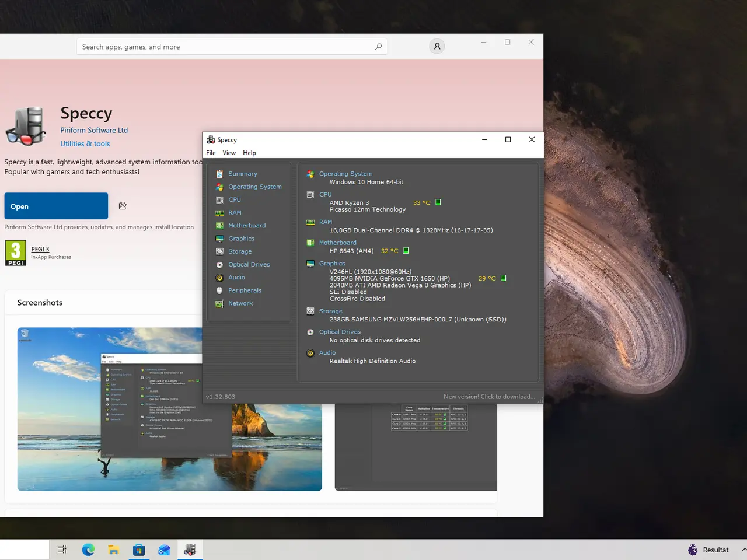Screen dimensions: 747x560
Task: Open the Network section in Speccy
Action: 240,303
